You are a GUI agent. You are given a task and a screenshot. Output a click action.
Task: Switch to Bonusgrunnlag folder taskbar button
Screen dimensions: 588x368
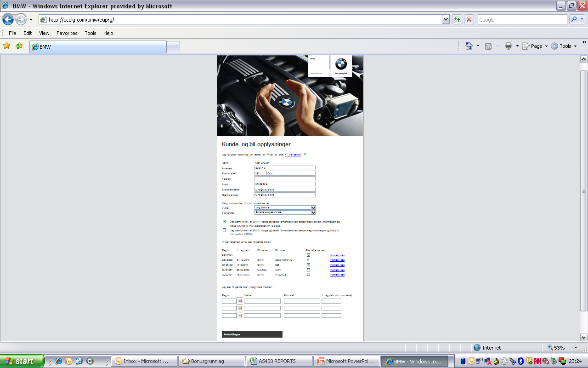tap(211, 361)
